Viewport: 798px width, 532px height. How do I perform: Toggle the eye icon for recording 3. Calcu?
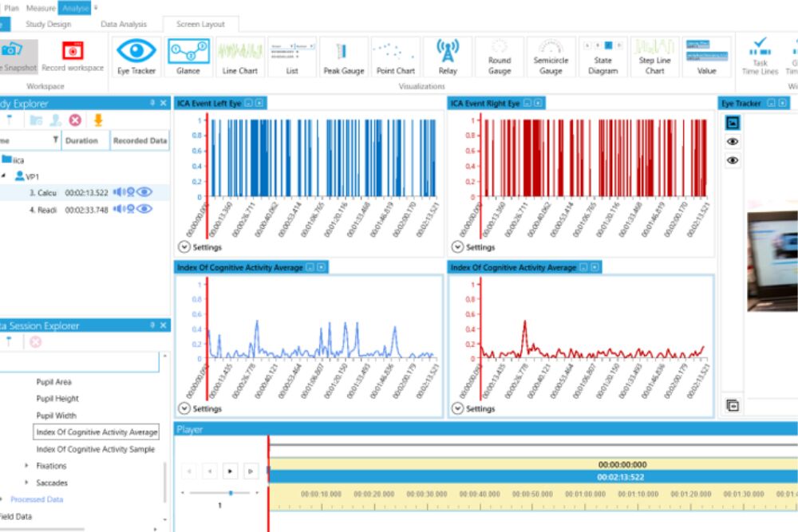144,192
